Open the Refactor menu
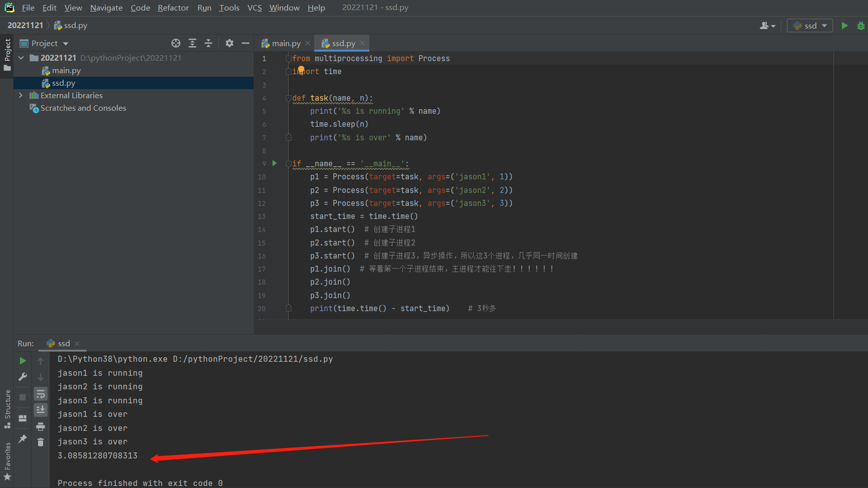This screenshot has height=488, width=868. 173,8
